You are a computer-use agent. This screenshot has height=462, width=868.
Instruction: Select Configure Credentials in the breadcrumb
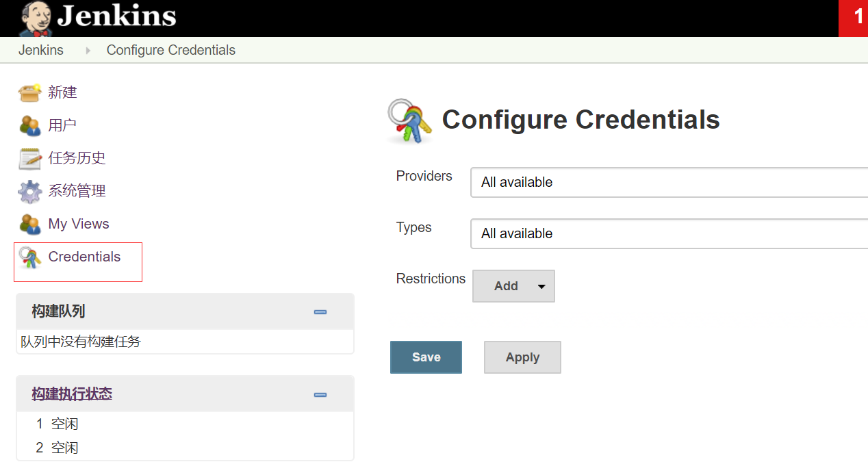tap(170, 49)
